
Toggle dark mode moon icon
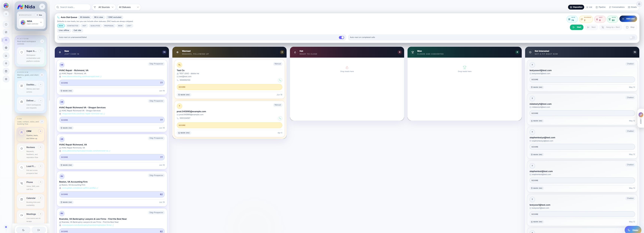click(23, 230)
